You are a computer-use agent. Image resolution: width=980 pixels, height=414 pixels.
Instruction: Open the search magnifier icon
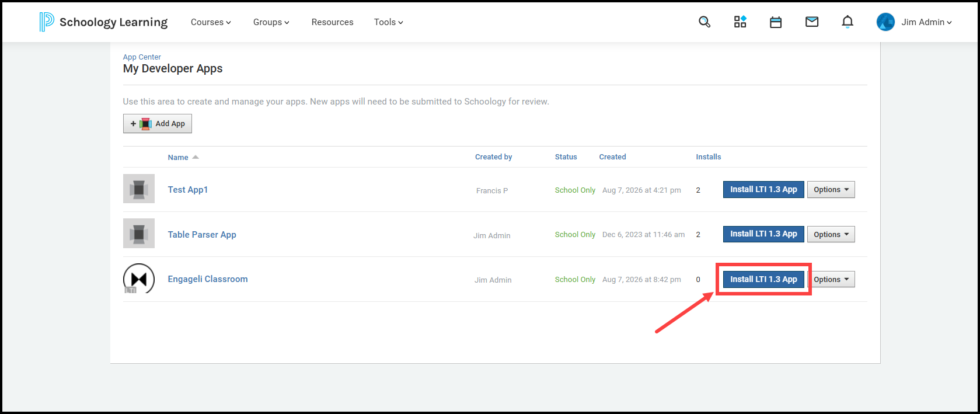705,22
